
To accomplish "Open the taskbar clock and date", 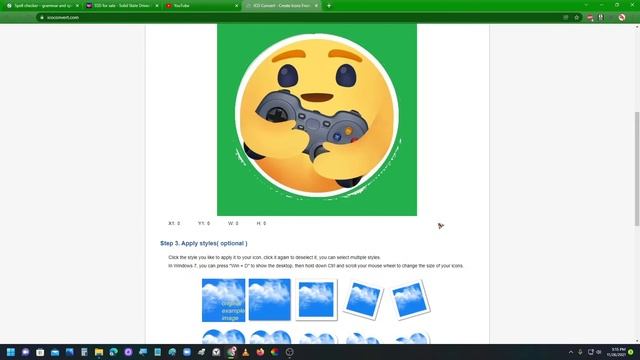I will tap(616, 352).
